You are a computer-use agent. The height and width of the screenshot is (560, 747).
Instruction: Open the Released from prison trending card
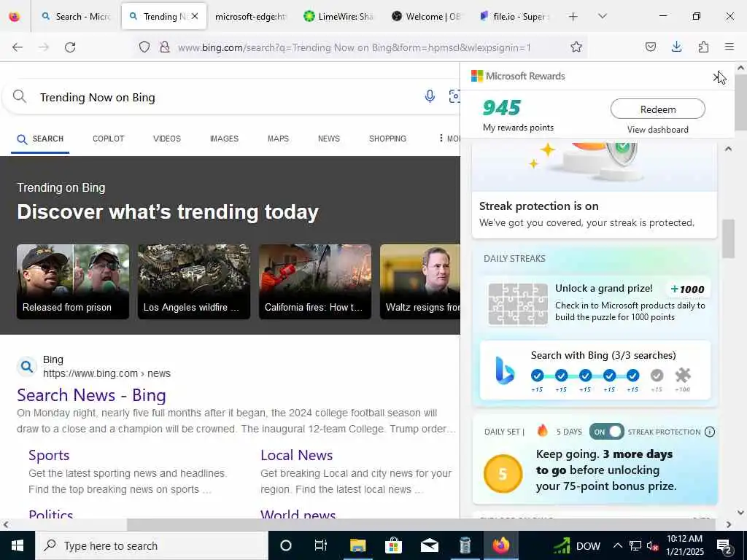(73, 281)
